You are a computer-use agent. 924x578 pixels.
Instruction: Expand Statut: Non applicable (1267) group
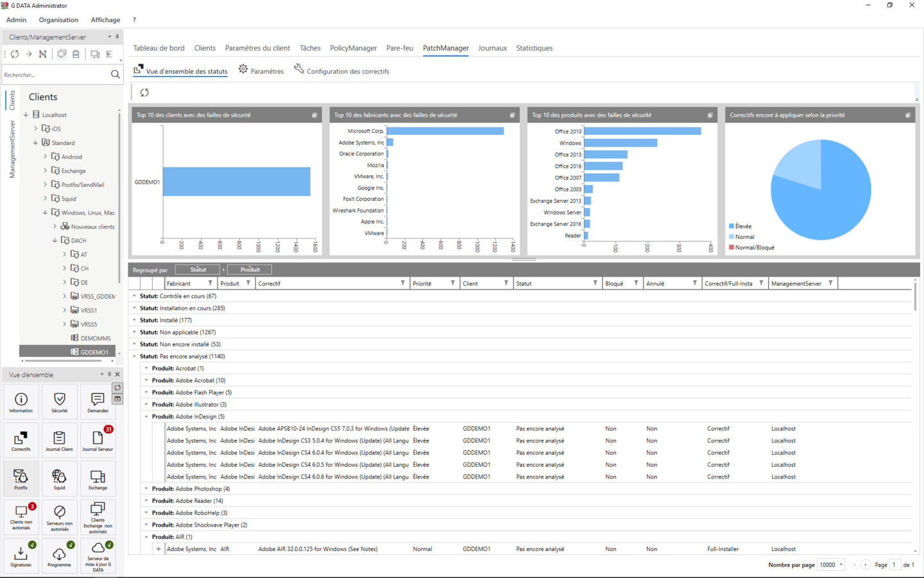[x=135, y=333]
